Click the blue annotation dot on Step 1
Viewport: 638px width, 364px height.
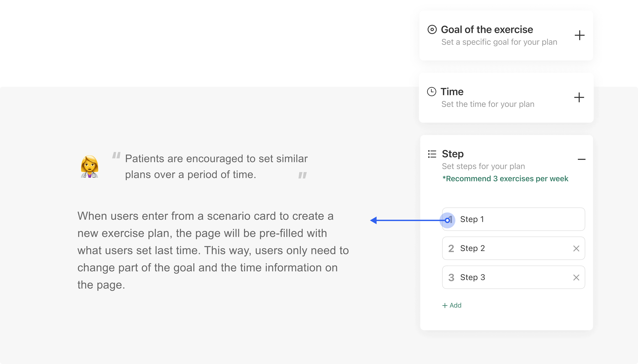pyautogui.click(x=447, y=220)
